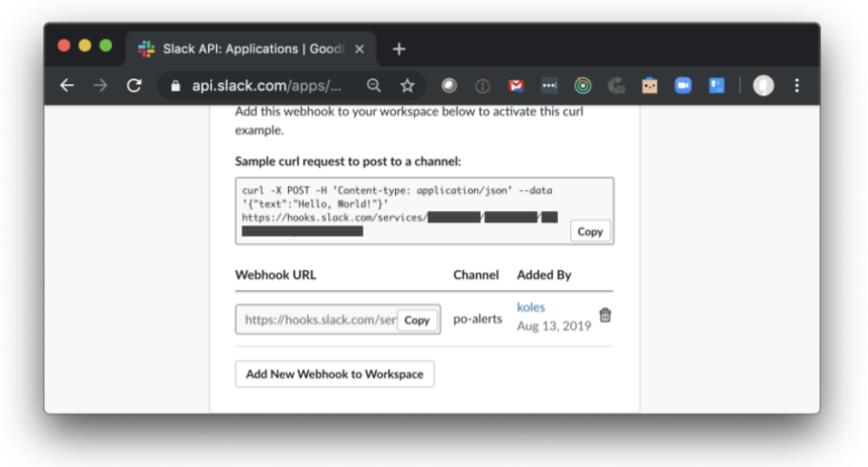Open a new browser tab
Screen dimensions: 868x467
tap(398, 49)
